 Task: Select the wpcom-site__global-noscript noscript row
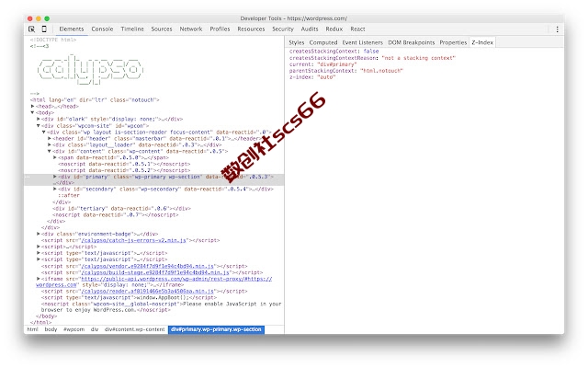click(162, 306)
